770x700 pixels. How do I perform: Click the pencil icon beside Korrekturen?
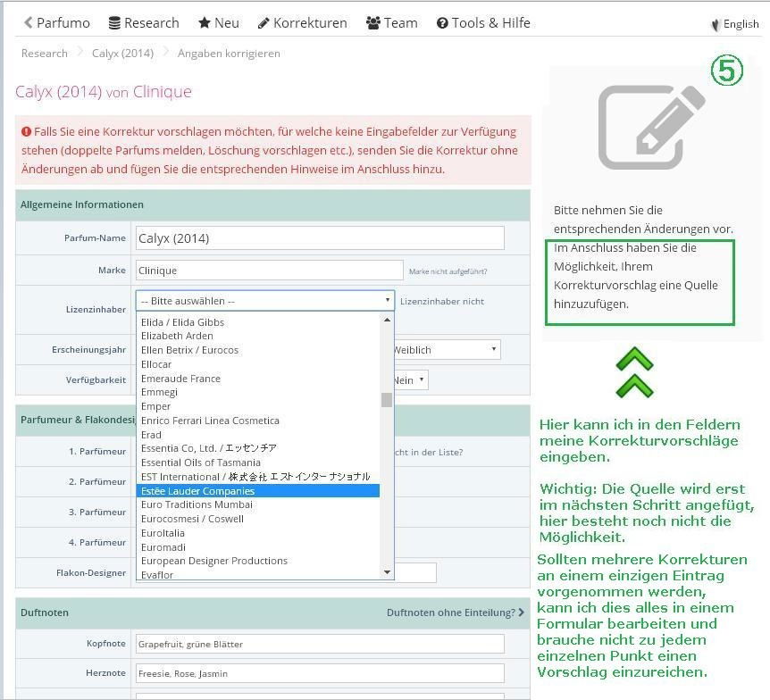pos(264,23)
